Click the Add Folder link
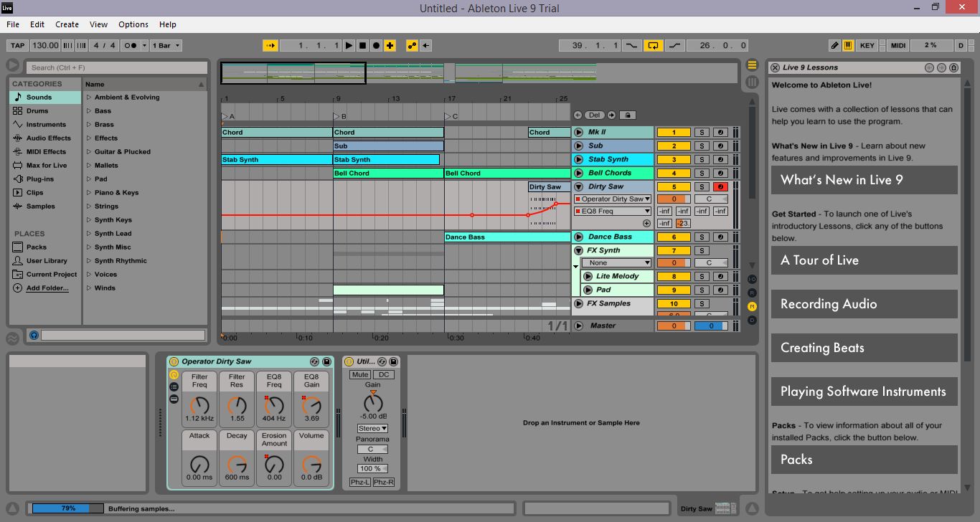The image size is (980, 522). tap(47, 288)
